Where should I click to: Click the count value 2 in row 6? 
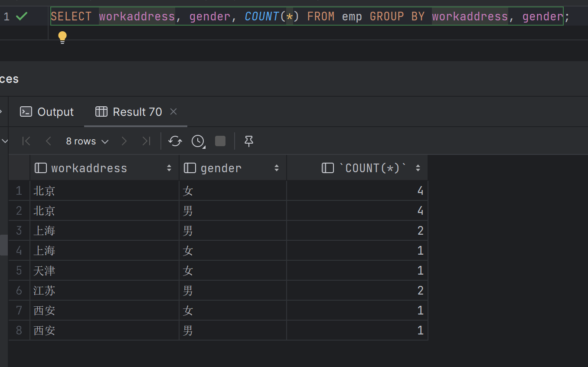[x=357, y=291]
